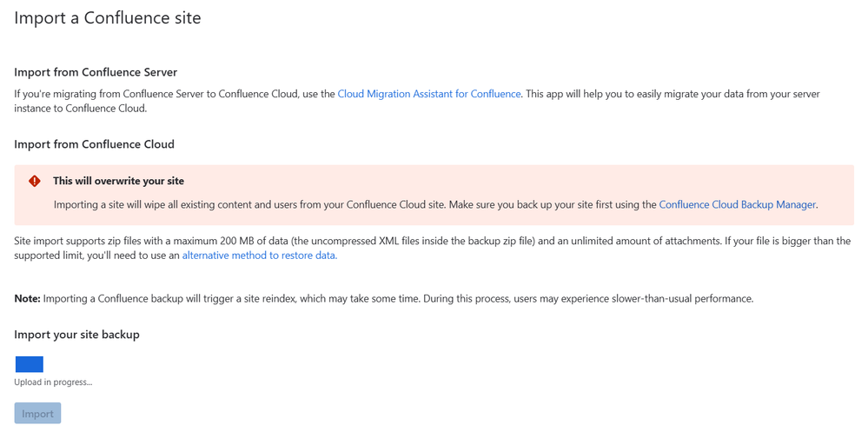Click the 'Site import supports zip files' paragraph
This screenshot has width=868, height=445.
(433, 248)
